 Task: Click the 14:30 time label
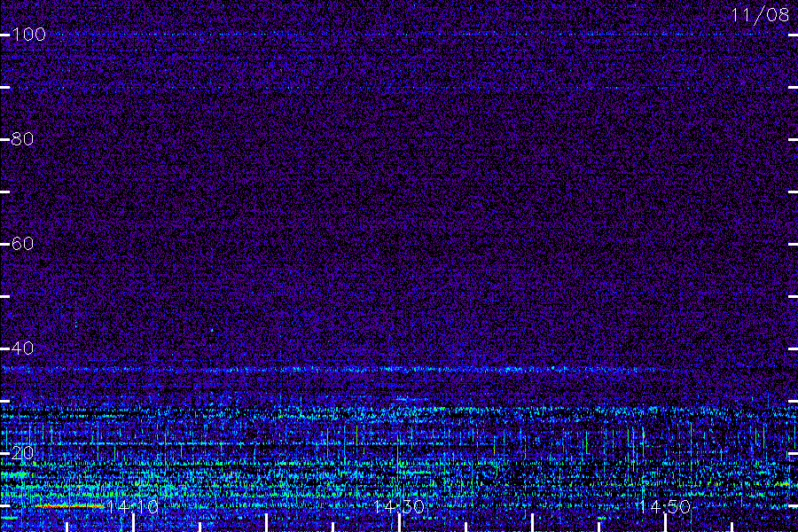(399, 506)
